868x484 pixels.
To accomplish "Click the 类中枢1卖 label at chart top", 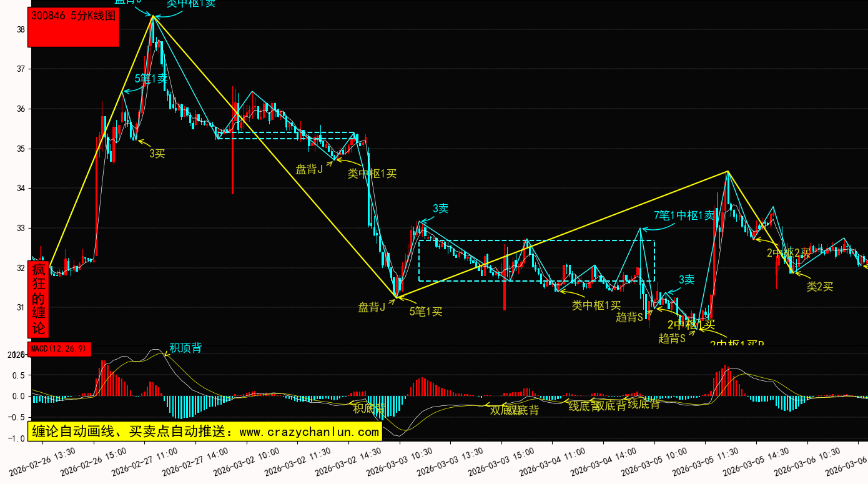I will [190, 4].
